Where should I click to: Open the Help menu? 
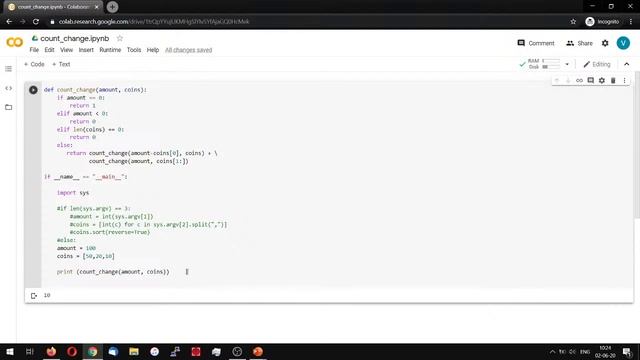[153, 50]
